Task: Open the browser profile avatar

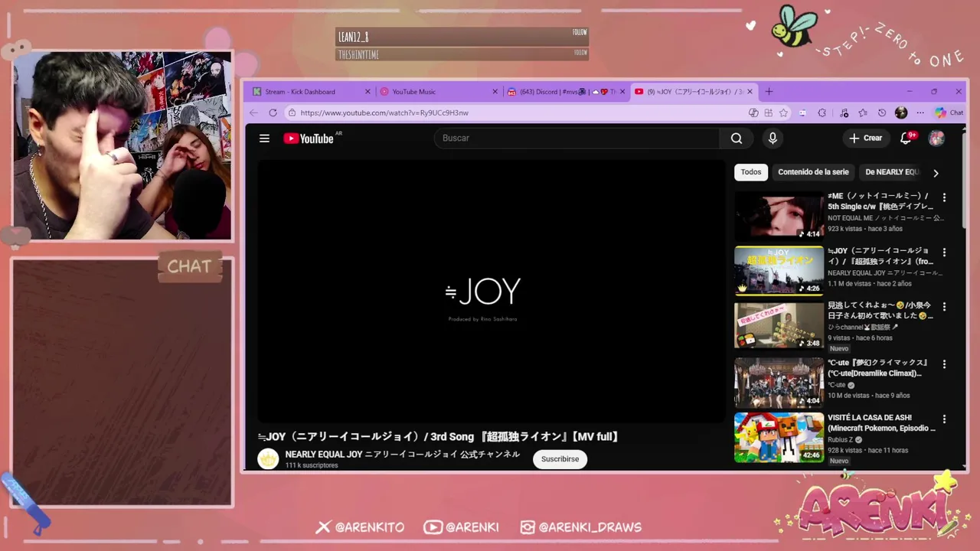Action: coord(901,112)
